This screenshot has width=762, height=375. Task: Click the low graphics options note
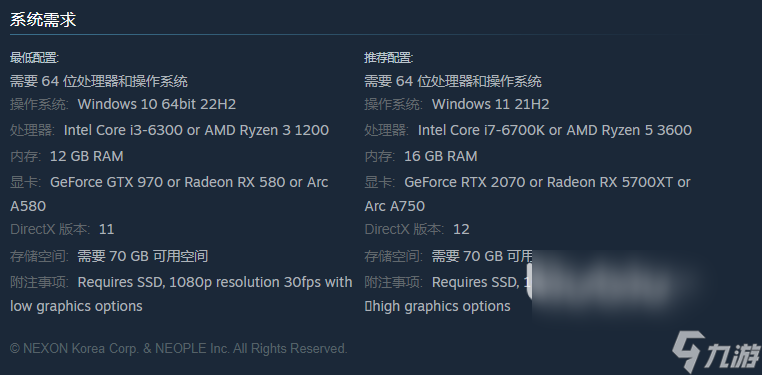pyautogui.click(x=76, y=307)
